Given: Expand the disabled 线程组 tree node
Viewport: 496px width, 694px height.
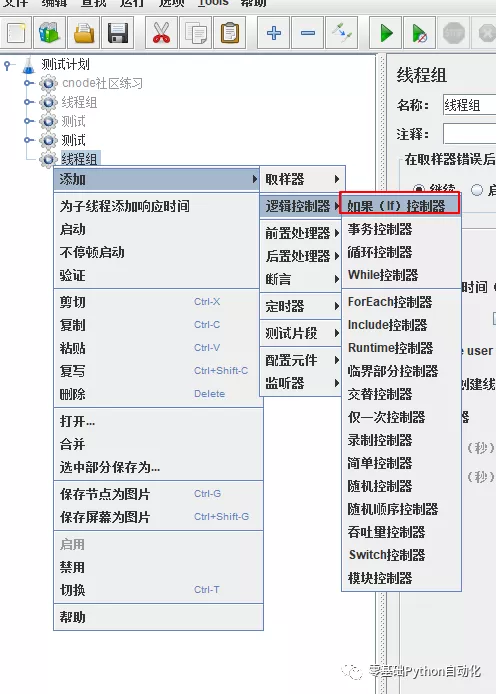Looking at the screenshot, I should pos(28,102).
